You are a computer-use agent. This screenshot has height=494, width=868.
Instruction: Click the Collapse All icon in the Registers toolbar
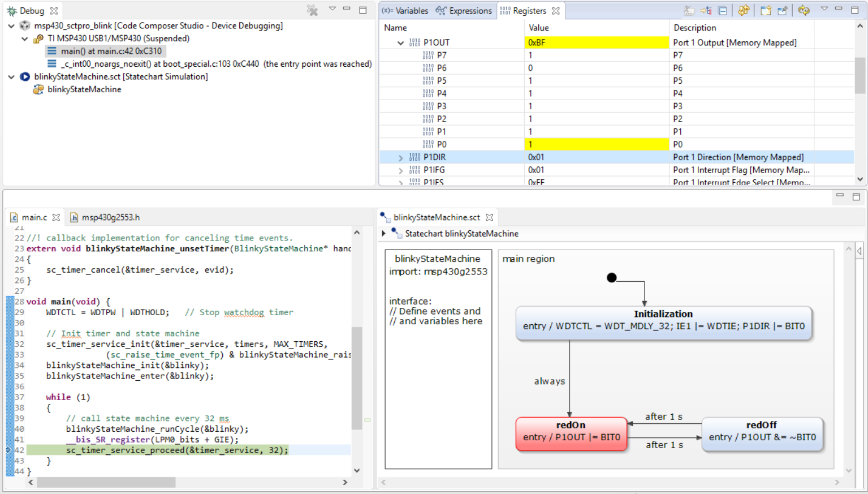click(722, 10)
